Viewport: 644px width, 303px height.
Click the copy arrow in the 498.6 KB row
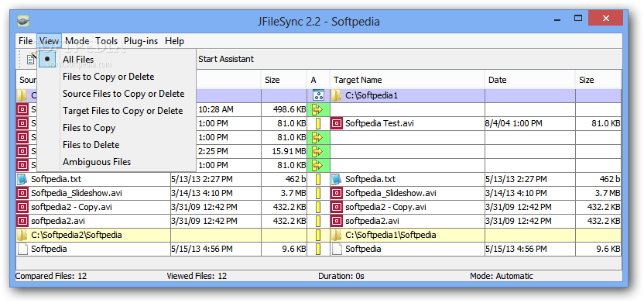[318, 110]
